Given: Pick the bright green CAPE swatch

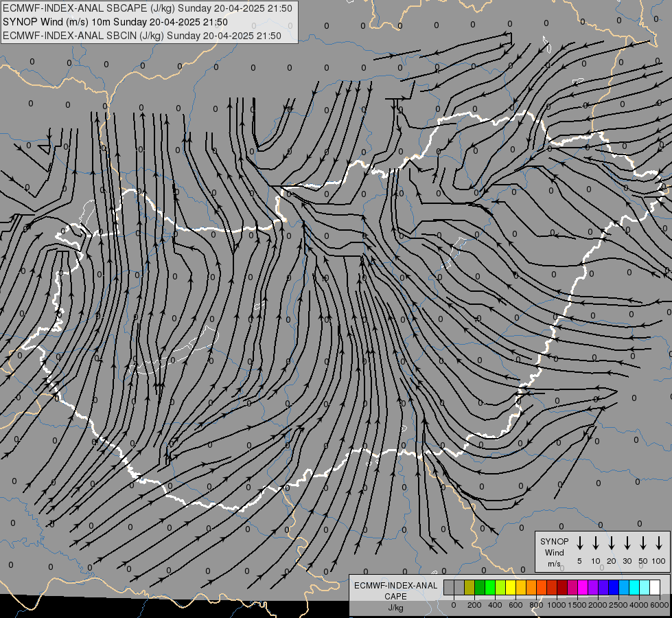Looking at the screenshot, I should point(490,587).
